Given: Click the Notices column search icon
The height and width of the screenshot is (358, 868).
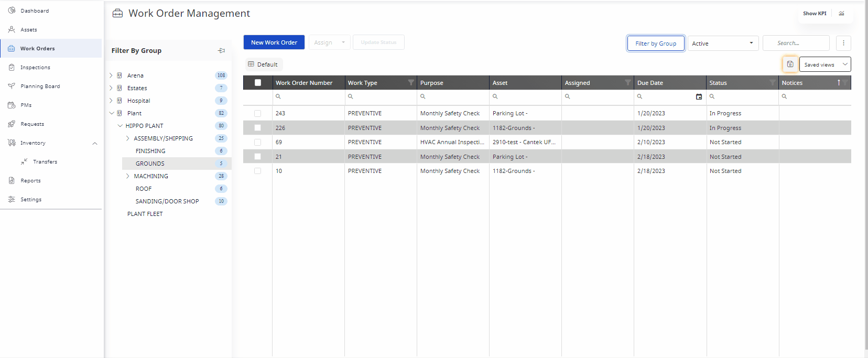Looking at the screenshot, I should point(785,96).
